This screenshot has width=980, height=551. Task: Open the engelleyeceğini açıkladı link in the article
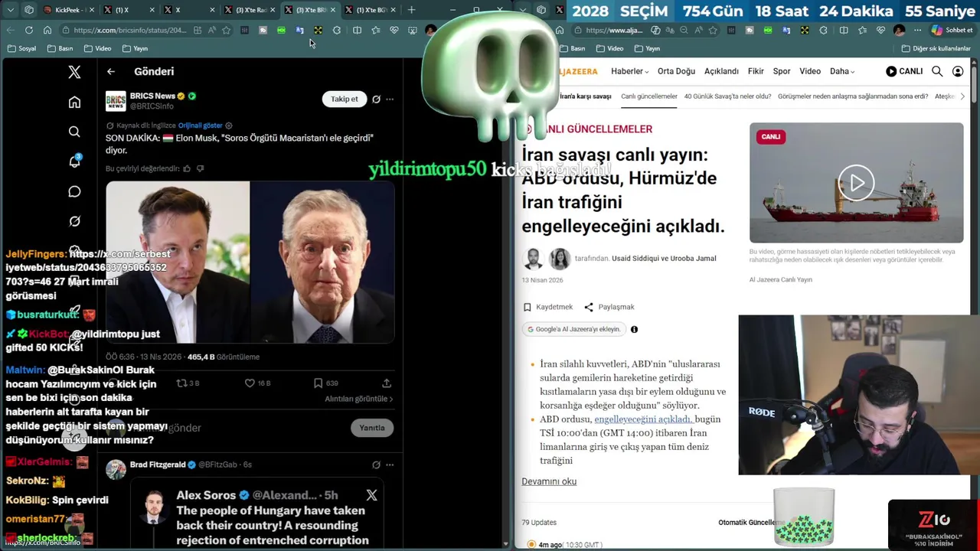(643, 419)
